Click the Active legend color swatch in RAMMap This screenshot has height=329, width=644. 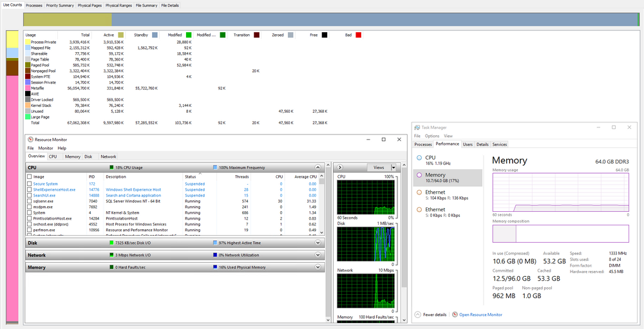121,35
